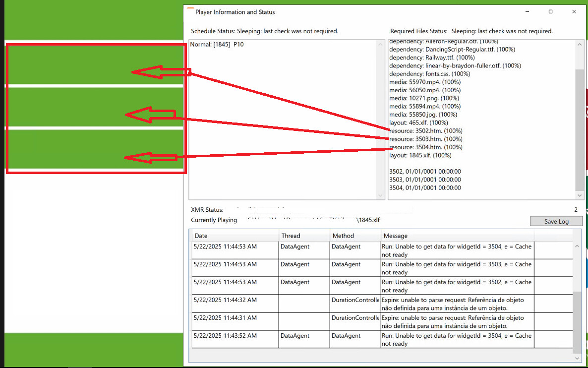The image size is (588, 368).
Task: Sort the log by the Thread column
Action: 291,236
